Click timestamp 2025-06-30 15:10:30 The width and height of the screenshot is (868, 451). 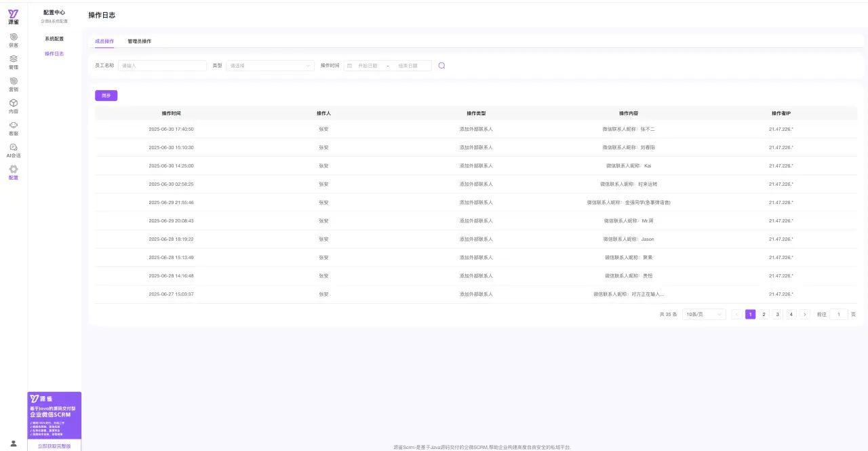[172, 147]
